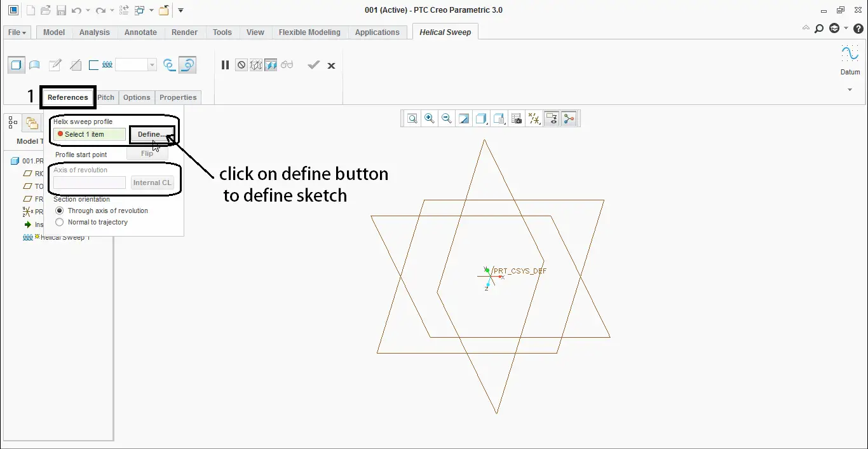
Task: Click the Remove Material icon
Action: 76,65
